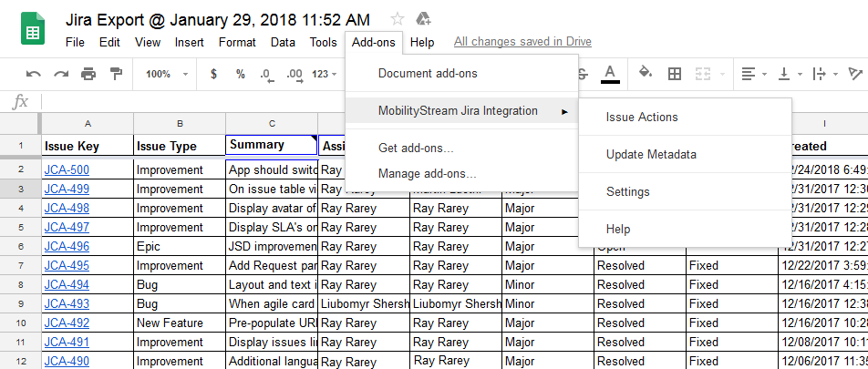Format cells as currency
Image resolution: width=868 pixels, height=369 pixels.
point(213,74)
